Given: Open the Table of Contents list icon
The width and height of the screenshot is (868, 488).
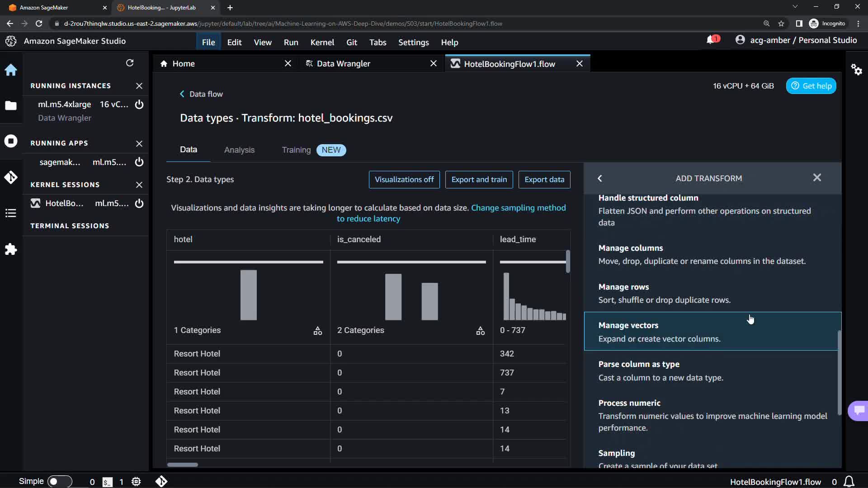Looking at the screenshot, I should (x=11, y=213).
